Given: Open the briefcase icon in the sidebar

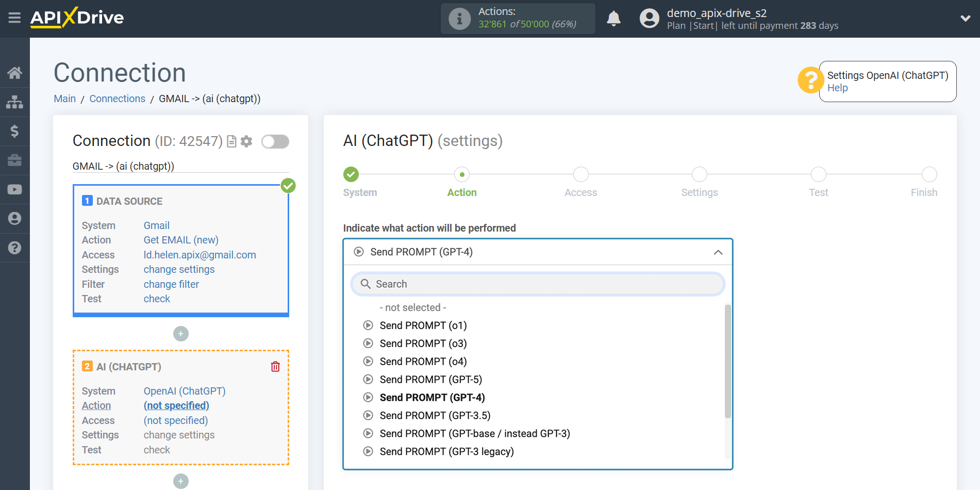Looking at the screenshot, I should [x=15, y=160].
